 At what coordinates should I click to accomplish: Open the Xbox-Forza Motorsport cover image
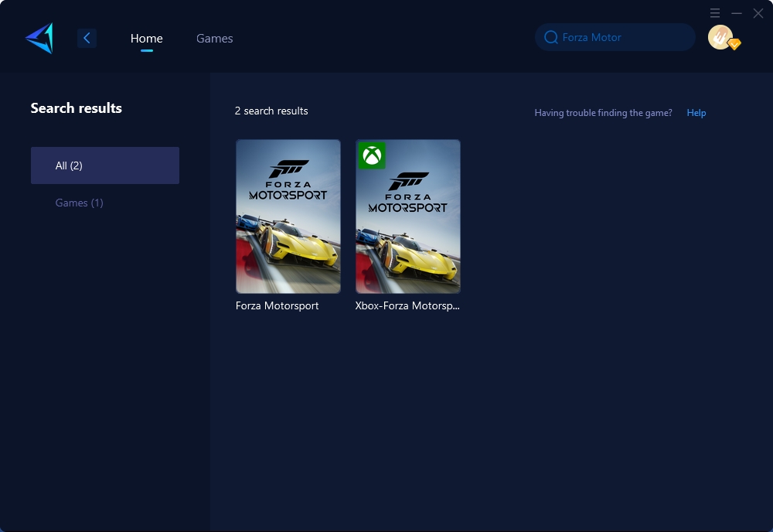(x=408, y=217)
